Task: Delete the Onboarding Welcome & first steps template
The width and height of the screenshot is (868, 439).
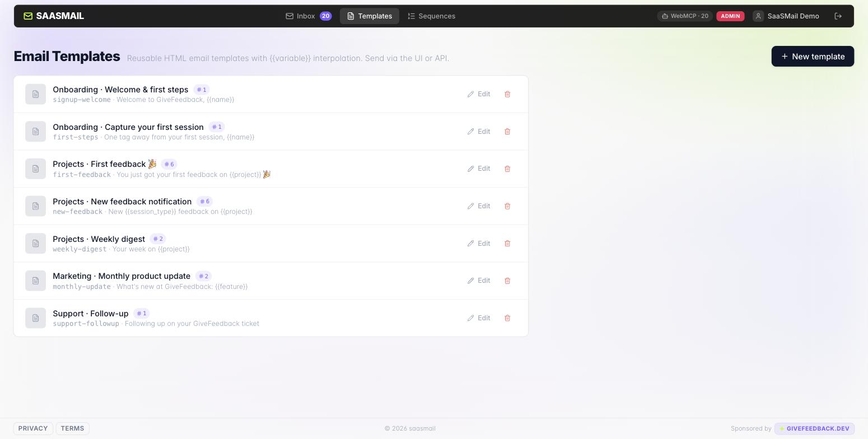Action: (507, 94)
